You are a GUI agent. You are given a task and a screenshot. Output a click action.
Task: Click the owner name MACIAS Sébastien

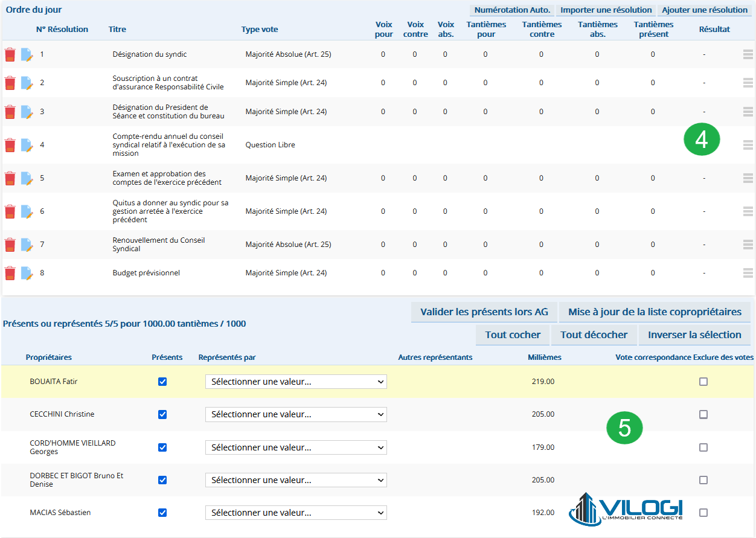60,513
